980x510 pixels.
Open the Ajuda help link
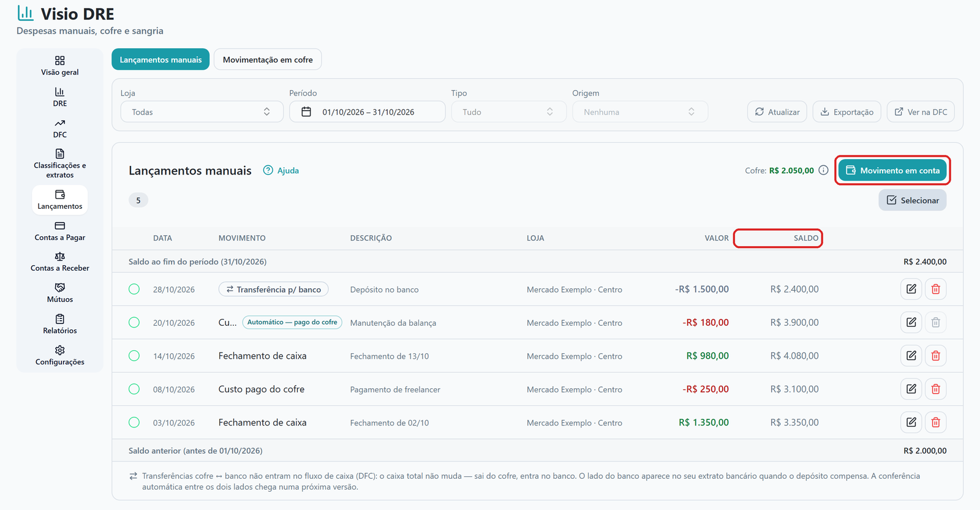pyautogui.click(x=281, y=170)
